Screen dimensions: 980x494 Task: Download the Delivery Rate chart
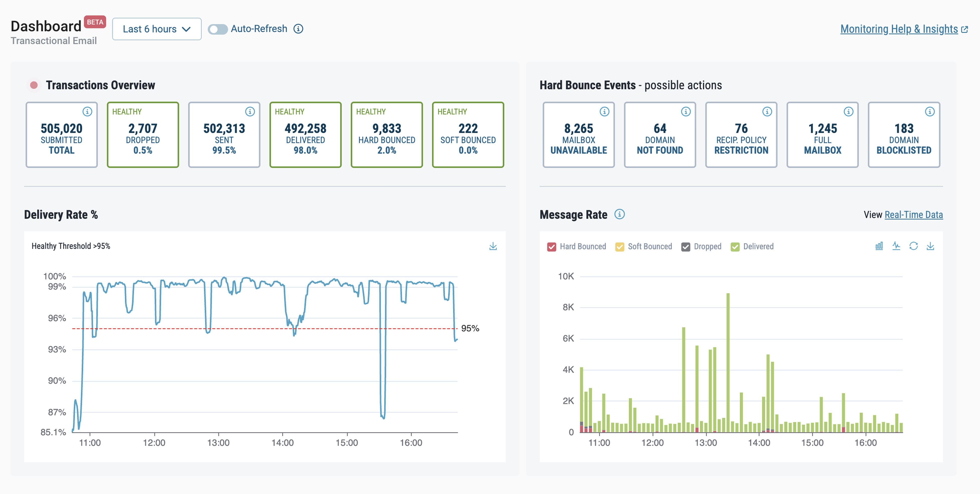point(493,246)
